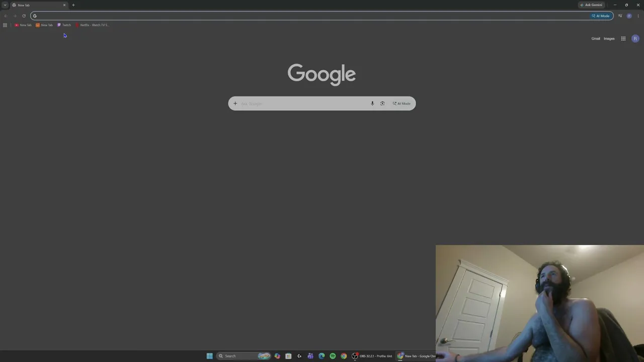Search by image with the Lens icon
This screenshot has height=362, width=644.
[382, 104]
